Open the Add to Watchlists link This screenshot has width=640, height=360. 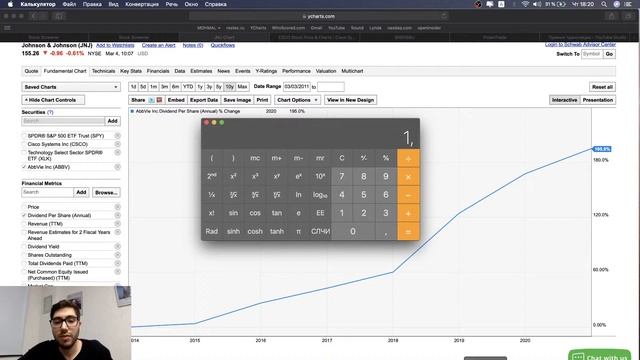pos(115,45)
